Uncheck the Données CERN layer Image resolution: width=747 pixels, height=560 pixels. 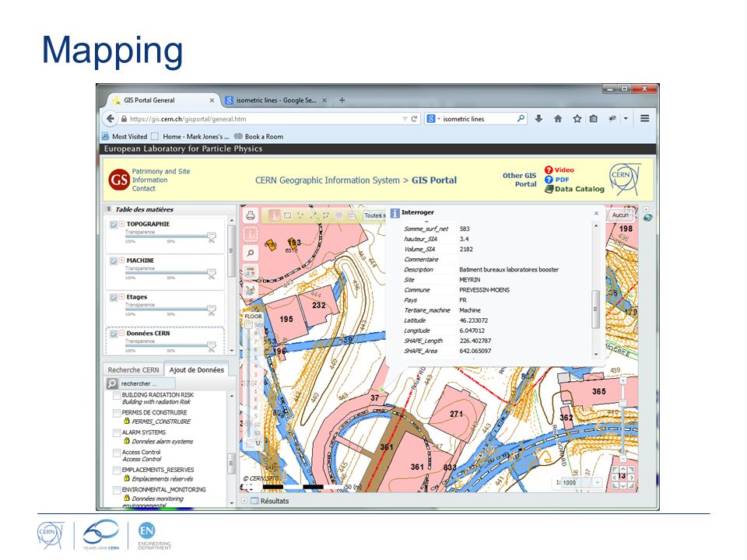[114, 334]
